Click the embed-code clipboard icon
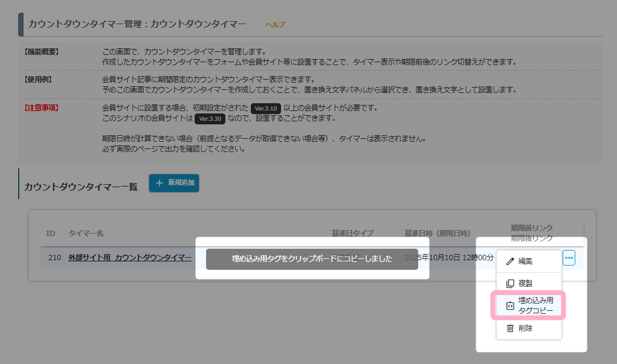The width and height of the screenshot is (617, 364). (x=510, y=305)
